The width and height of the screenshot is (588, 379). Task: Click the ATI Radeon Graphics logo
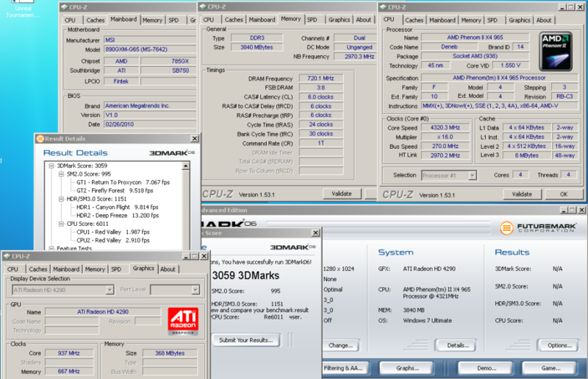click(x=182, y=321)
